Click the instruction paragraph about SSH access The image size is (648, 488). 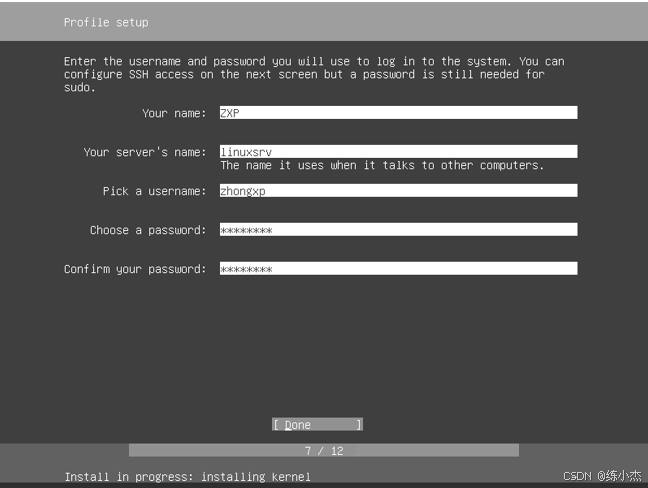(314, 74)
